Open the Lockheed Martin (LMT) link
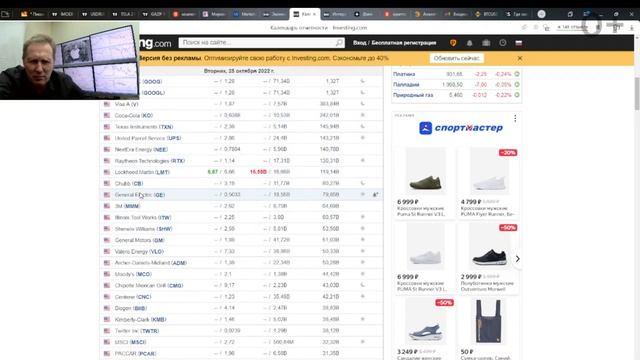The image size is (640, 360). (142, 172)
